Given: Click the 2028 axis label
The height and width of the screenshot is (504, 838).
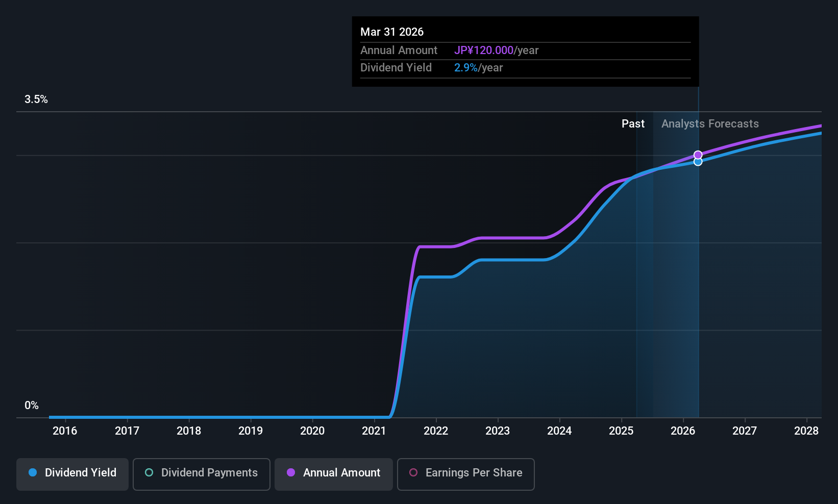Looking at the screenshot, I should coord(806,431).
